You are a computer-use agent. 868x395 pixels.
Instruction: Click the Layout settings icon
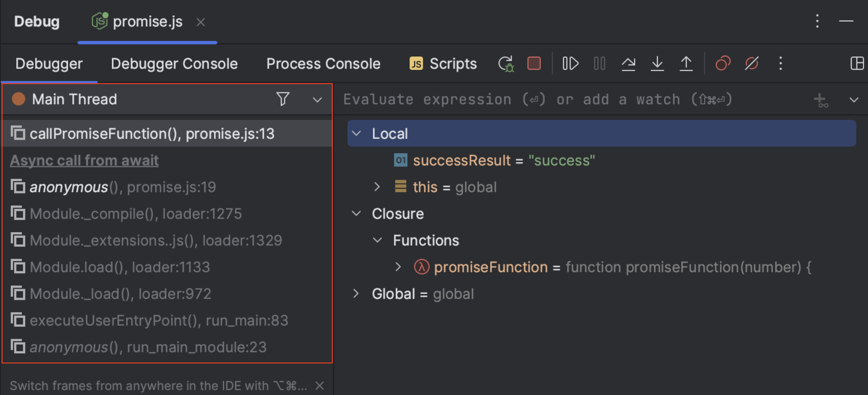[x=857, y=63]
